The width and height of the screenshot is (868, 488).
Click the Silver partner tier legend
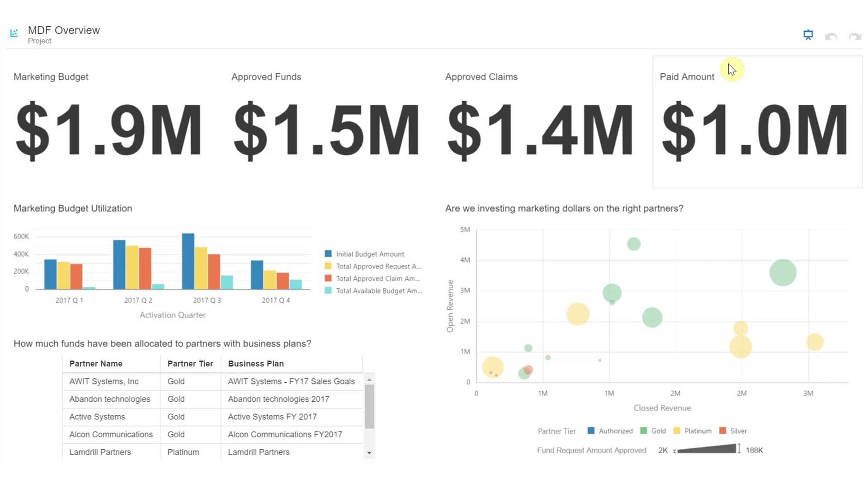coord(733,431)
